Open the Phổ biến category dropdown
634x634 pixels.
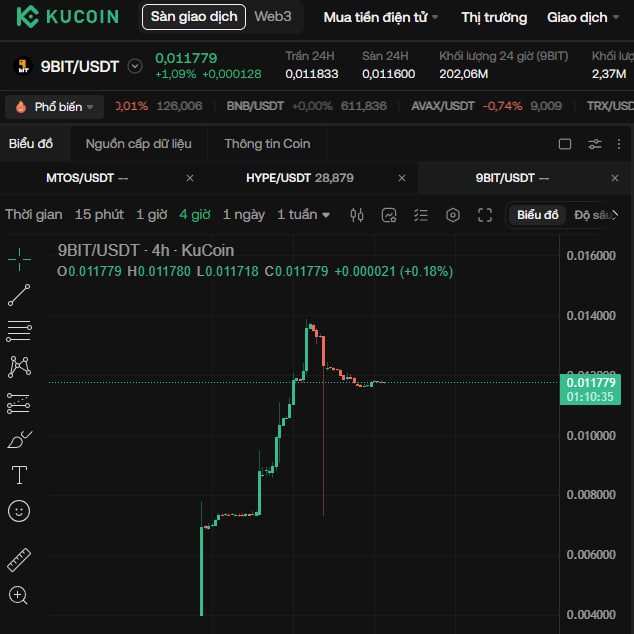(x=55, y=107)
